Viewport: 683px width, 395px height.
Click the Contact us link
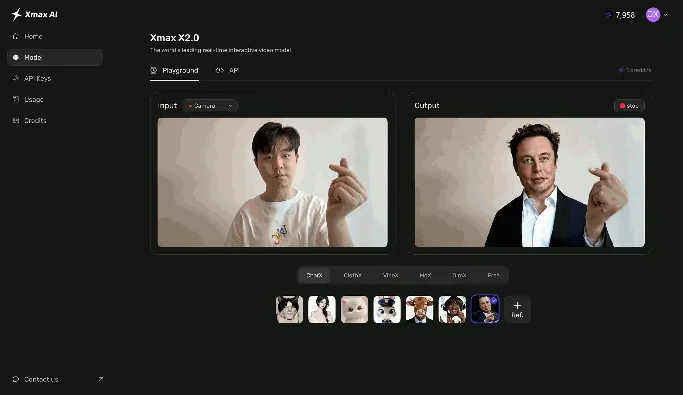click(x=41, y=379)
